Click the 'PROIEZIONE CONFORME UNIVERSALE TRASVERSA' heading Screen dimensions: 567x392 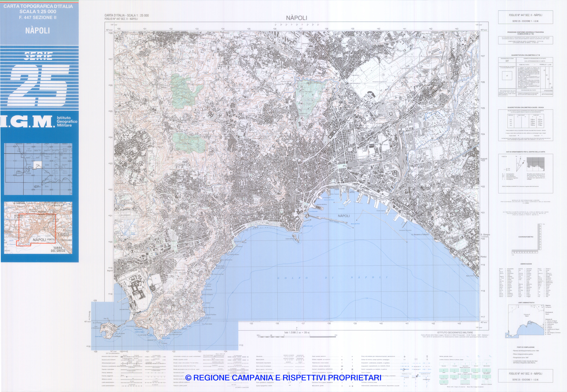coord(526,32)
